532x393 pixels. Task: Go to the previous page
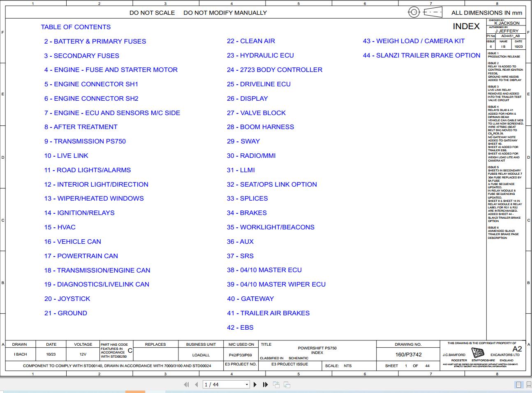pos(197,385)
